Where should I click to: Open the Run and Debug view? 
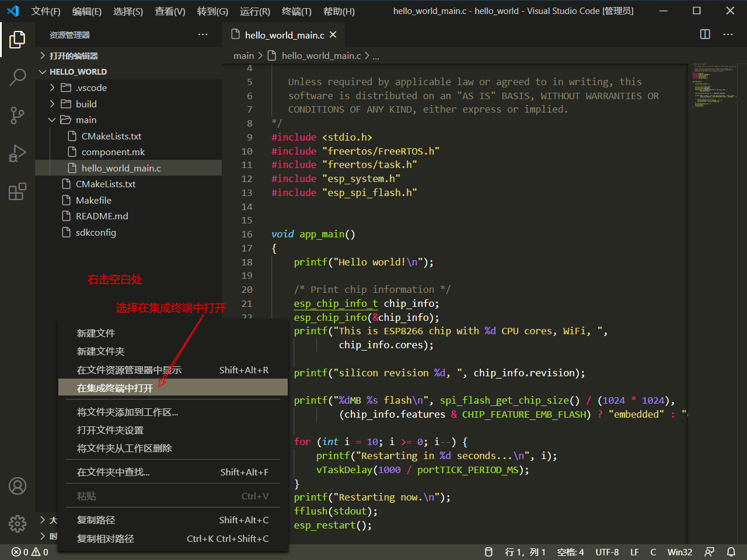(18, 153)
